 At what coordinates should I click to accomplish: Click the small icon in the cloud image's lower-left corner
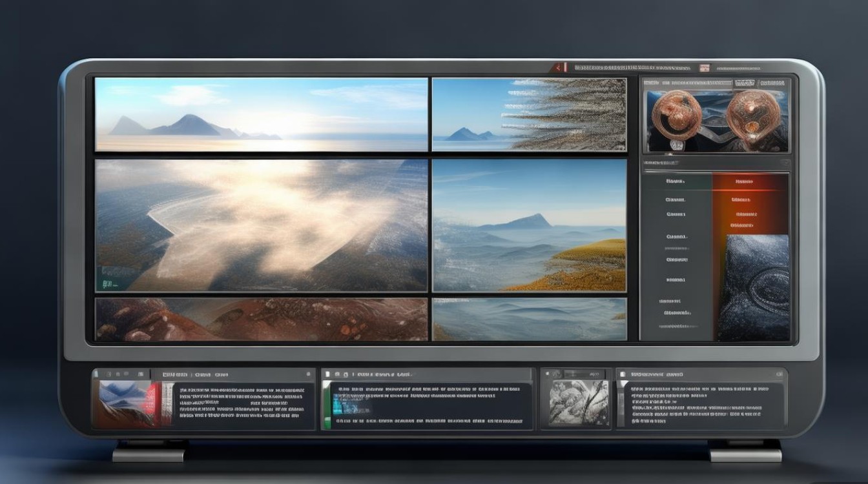coord(107,283)
